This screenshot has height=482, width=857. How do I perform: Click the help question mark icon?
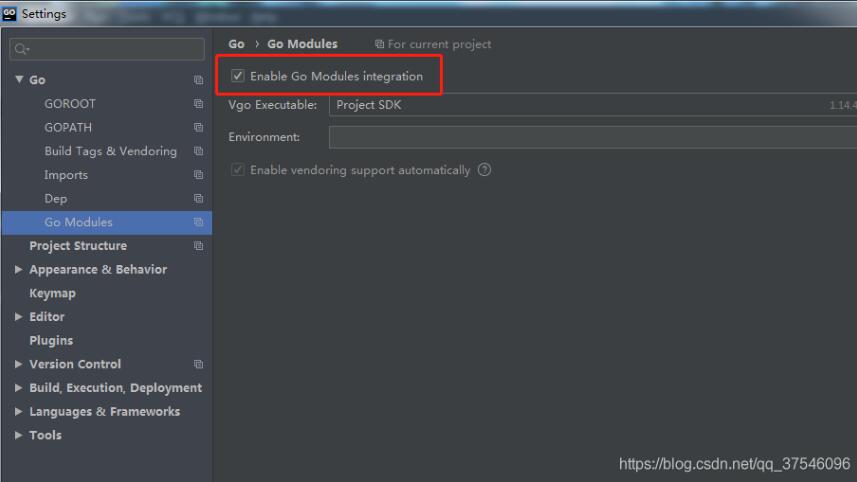click(485, 170)
